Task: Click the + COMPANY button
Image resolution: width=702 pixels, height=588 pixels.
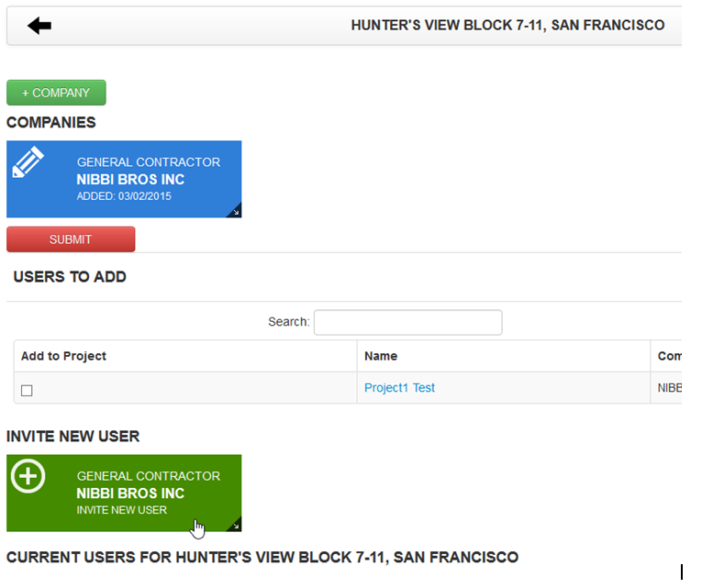Action: coord(56,93)
